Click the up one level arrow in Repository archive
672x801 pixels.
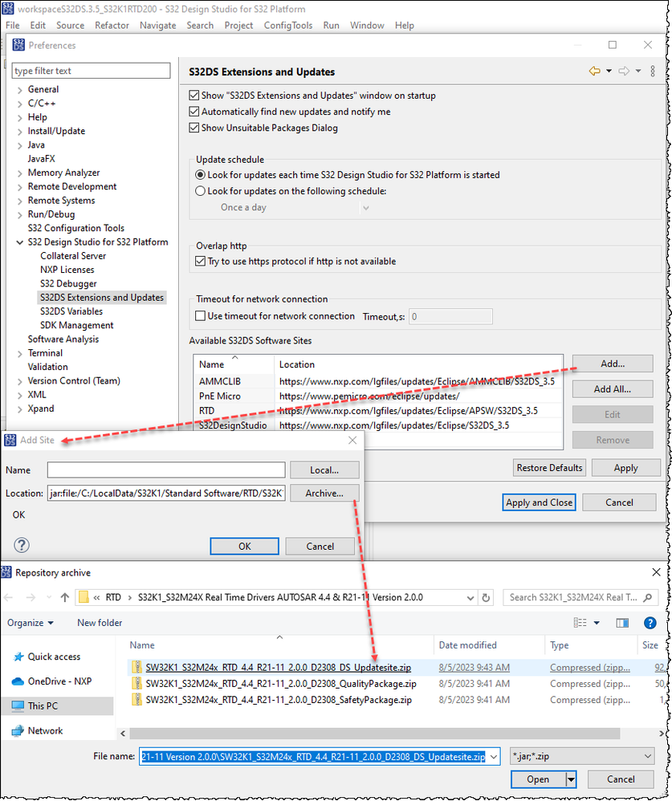click(64, 597)
